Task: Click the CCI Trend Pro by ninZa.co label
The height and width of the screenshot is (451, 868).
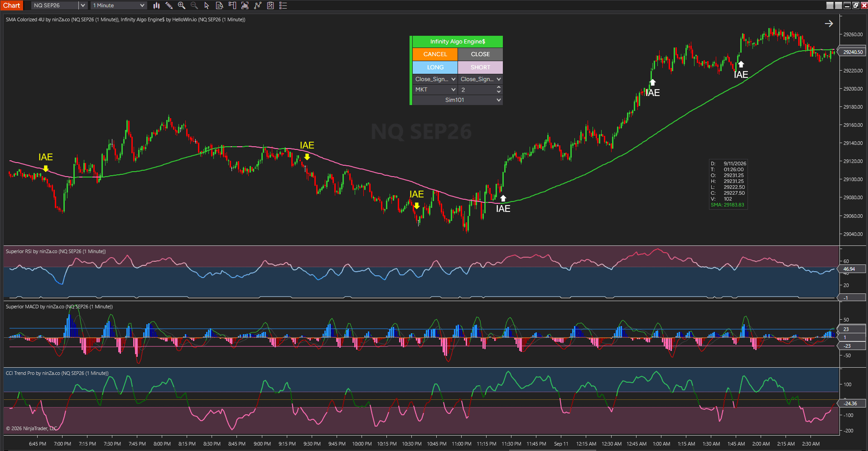Action: tap(57, 374)
